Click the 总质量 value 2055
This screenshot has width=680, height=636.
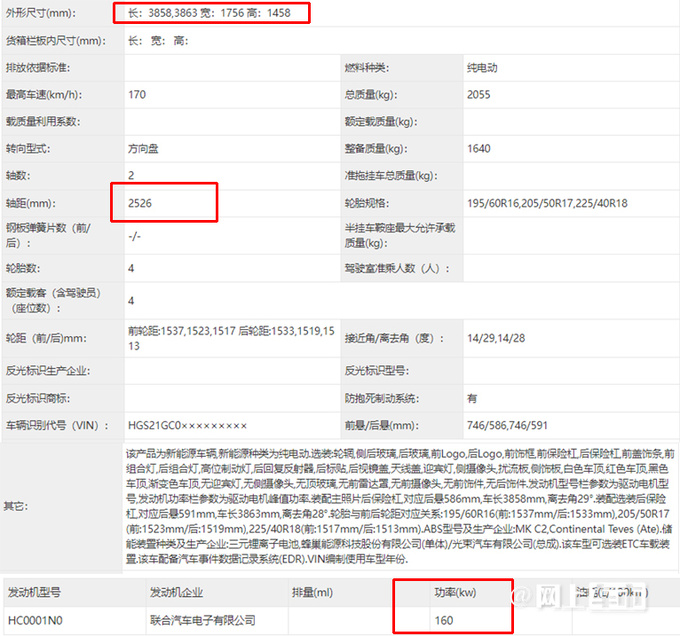pyautogui.click(x=479, y=94)
